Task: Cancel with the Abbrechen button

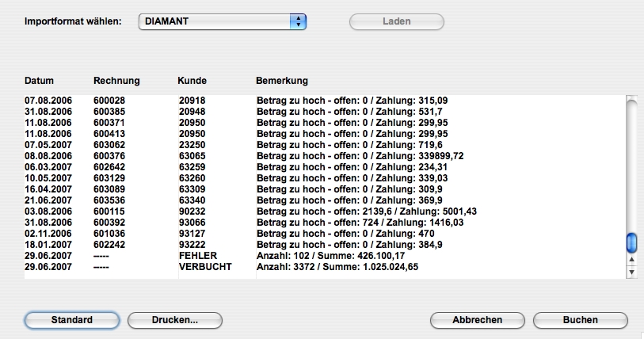Action: 477,320
